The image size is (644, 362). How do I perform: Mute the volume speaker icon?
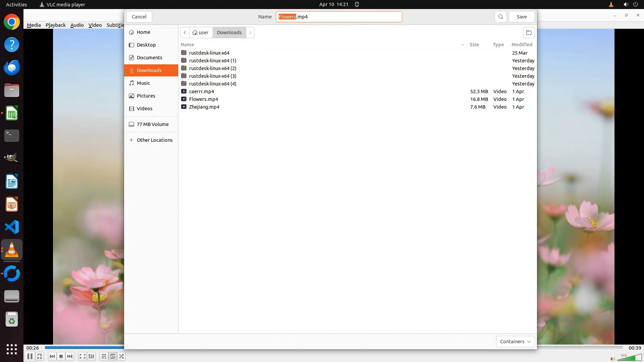coord(612,359)
